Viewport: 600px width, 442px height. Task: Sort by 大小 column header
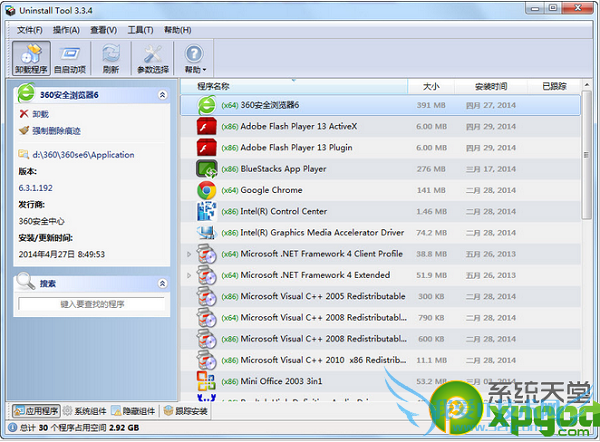tap(431, 86)
